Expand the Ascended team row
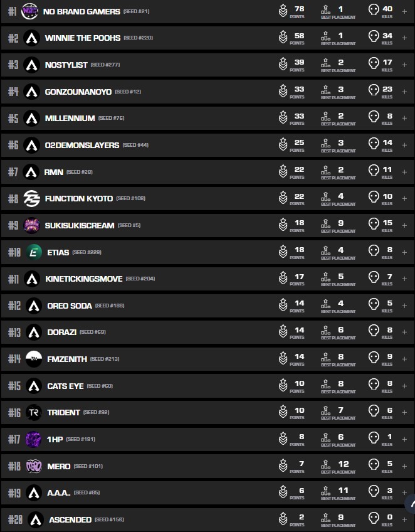 point(404,519)
